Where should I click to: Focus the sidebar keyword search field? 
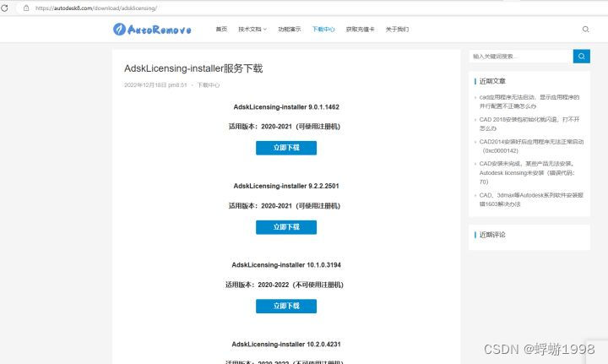521,57
